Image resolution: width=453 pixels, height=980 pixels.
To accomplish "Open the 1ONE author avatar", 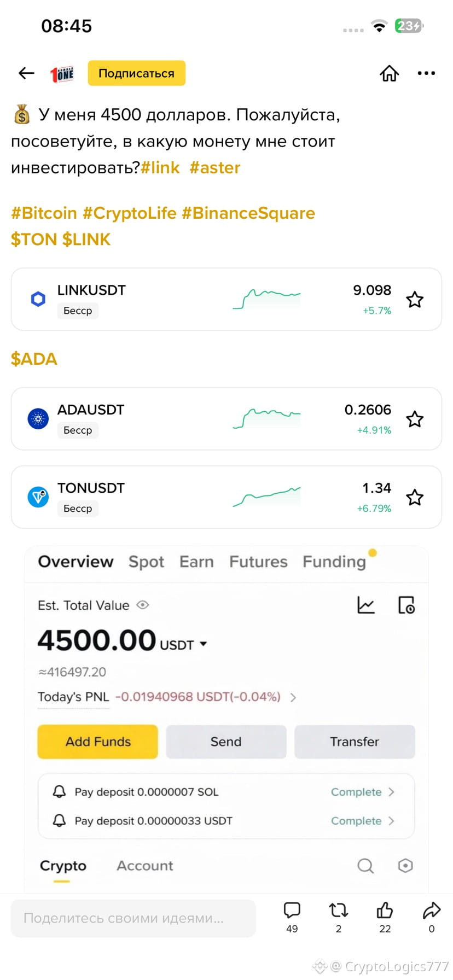I will point(62,73).
